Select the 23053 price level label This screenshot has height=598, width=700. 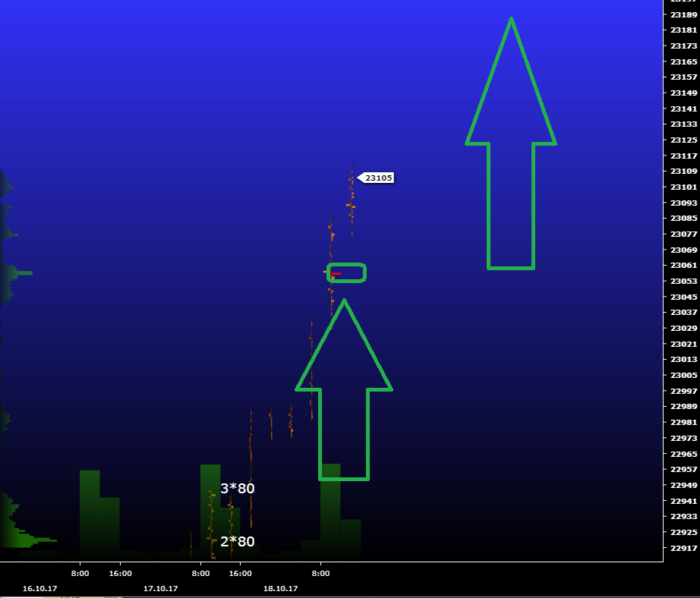[x=683, y=281]
